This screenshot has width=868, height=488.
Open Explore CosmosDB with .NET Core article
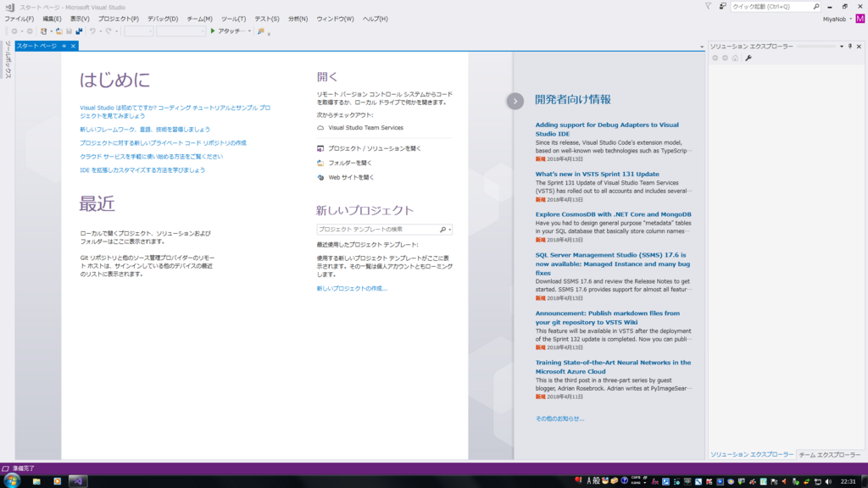[614, 214]
